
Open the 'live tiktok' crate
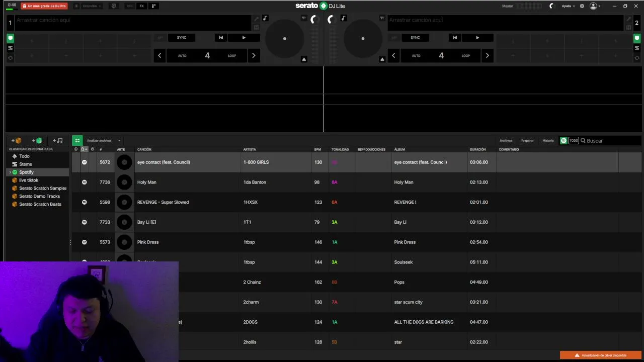coord(29,180)
